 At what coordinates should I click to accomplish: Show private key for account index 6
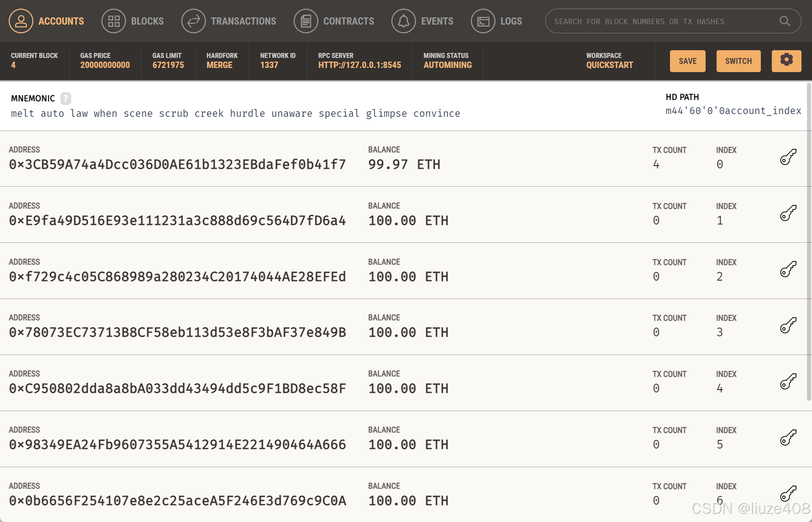point(788,494)
